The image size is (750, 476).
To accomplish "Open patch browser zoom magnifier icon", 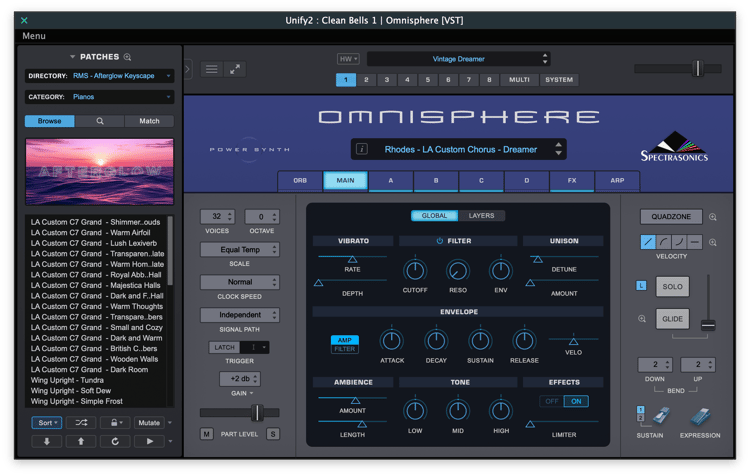I will 127,57.
